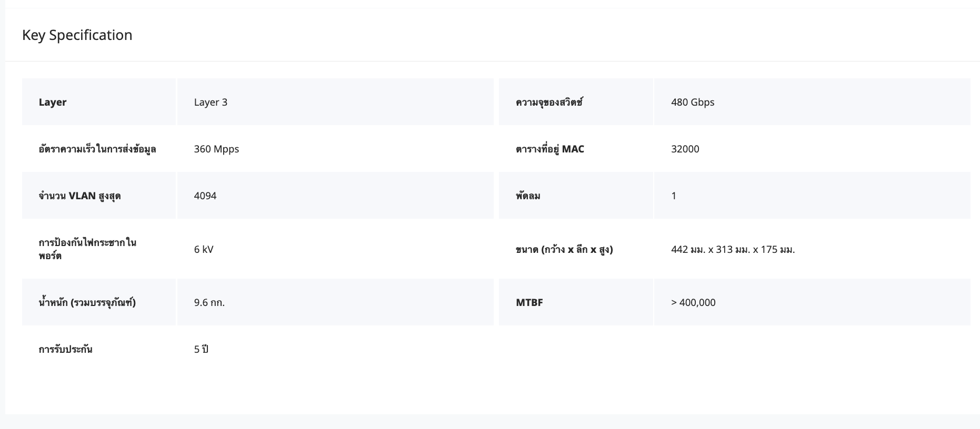Click the น้ำหนัก (รวมบรรจุภัณฑ์) label
This screenshot has width=980, height=429.
click(x=87, y=302)
